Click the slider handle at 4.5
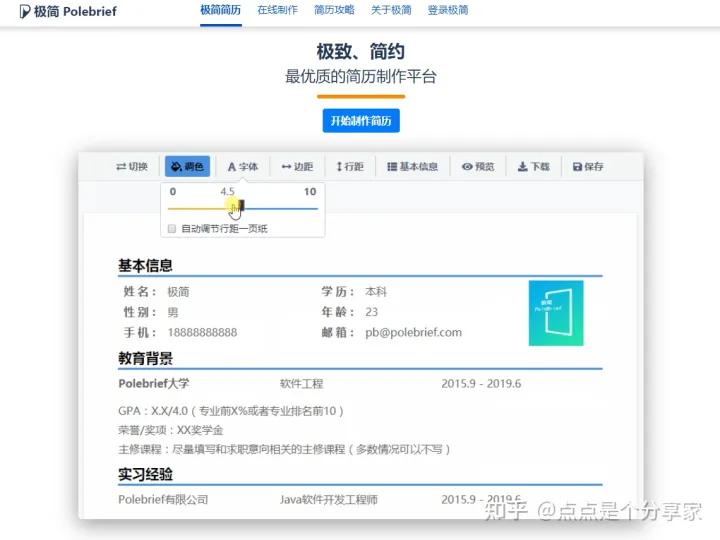 click(241, 206)
